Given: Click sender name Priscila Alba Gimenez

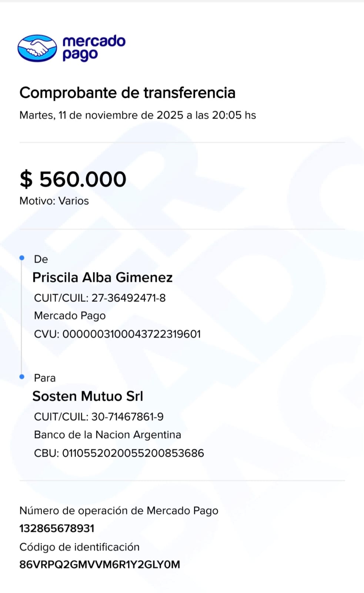Looking at the screenshot, I should tap(102, 278).
